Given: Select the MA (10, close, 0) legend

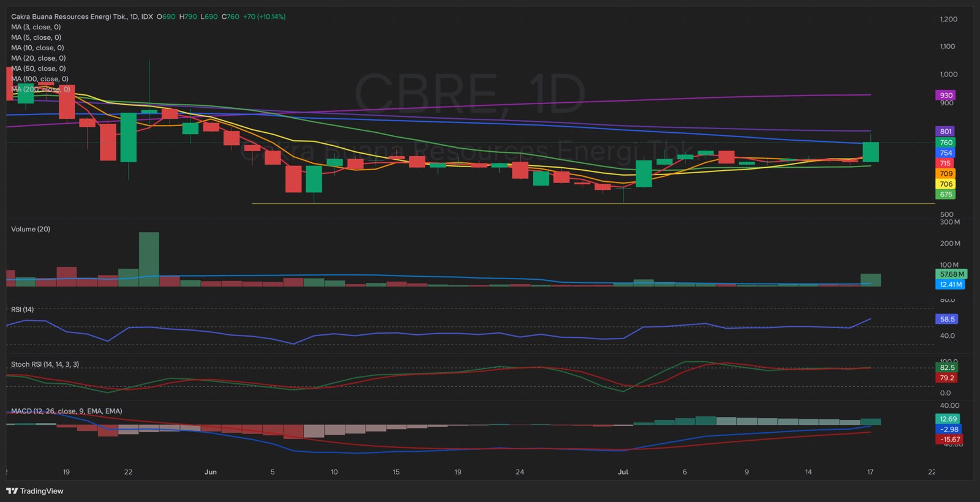Looking at the screenshot, I should tap(37, 48).
